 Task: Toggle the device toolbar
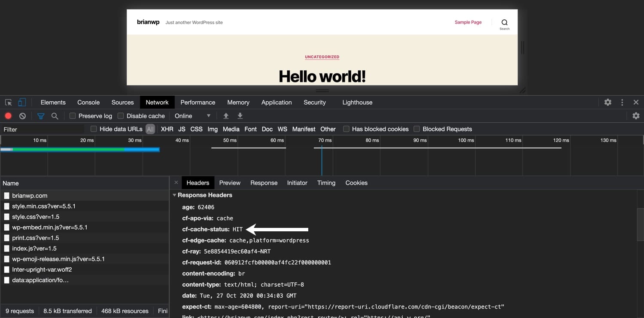click(x=22, y=102)
